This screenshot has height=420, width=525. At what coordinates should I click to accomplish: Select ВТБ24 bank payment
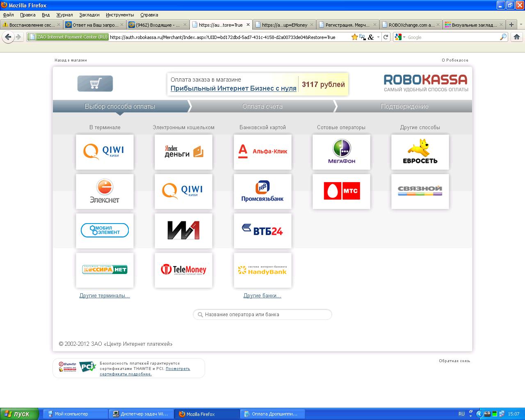tap(262, 231)
